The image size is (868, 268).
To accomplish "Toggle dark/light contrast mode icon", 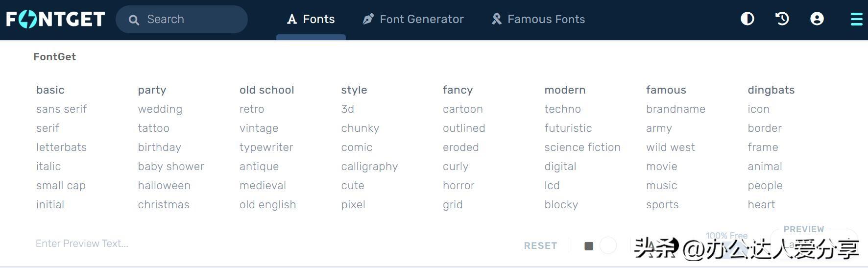I will pos(747,19).
